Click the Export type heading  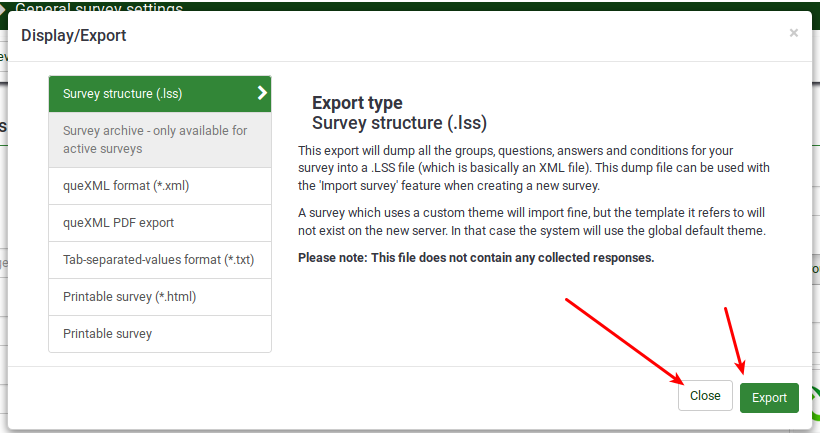[x=357, y=103]
